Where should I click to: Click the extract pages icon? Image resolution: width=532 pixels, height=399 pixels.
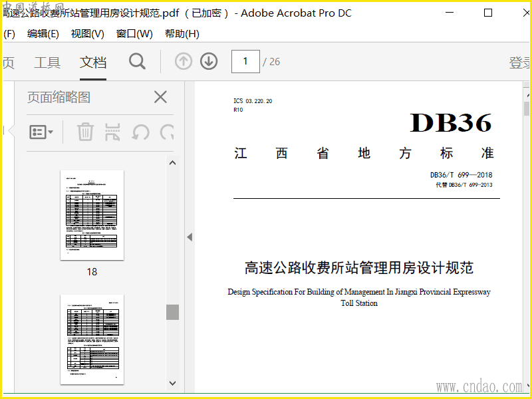coord(112,132)
